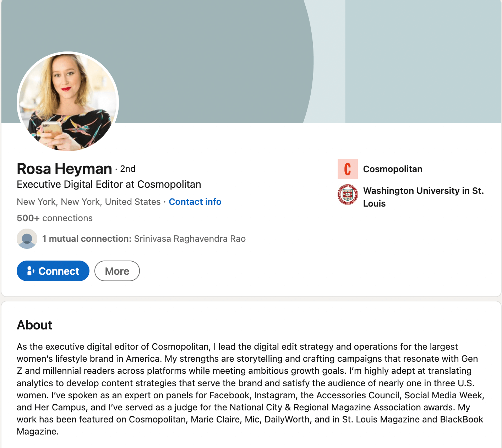This screenshot has width=502, height=448.
Task: Click the Cosmopolitan company logo icon
Action: tap(348, 169)
